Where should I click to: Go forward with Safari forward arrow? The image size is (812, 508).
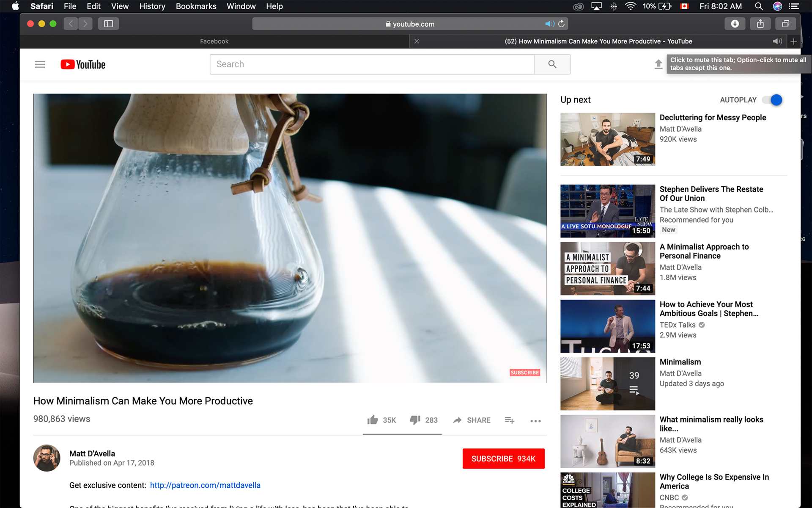click(85, 24)
